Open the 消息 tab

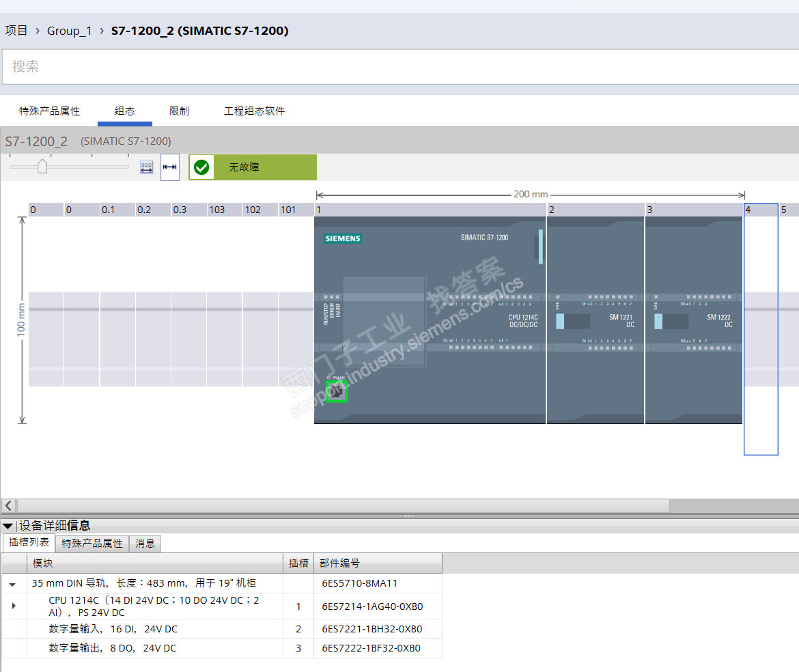[145, 544]
